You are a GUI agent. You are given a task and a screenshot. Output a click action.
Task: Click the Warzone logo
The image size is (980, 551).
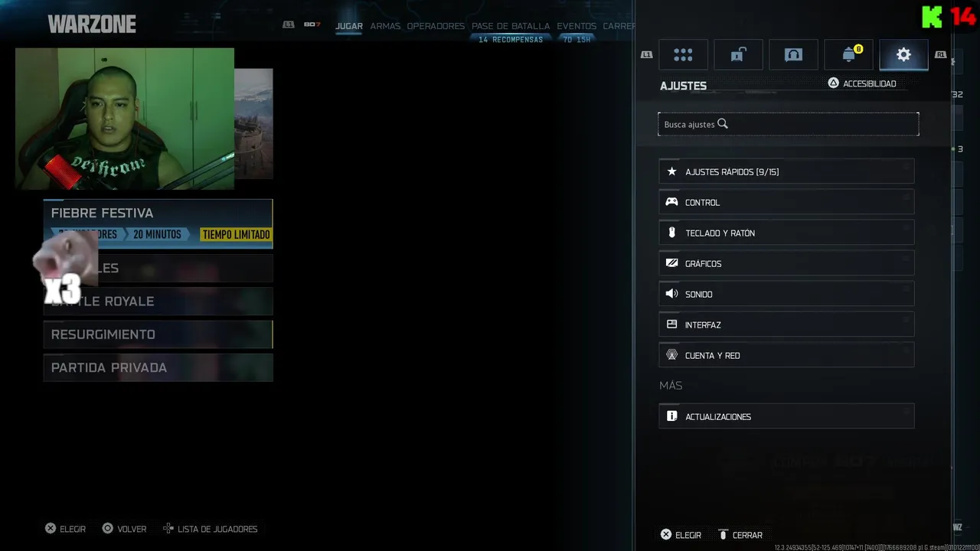click(x=92, y=24)
